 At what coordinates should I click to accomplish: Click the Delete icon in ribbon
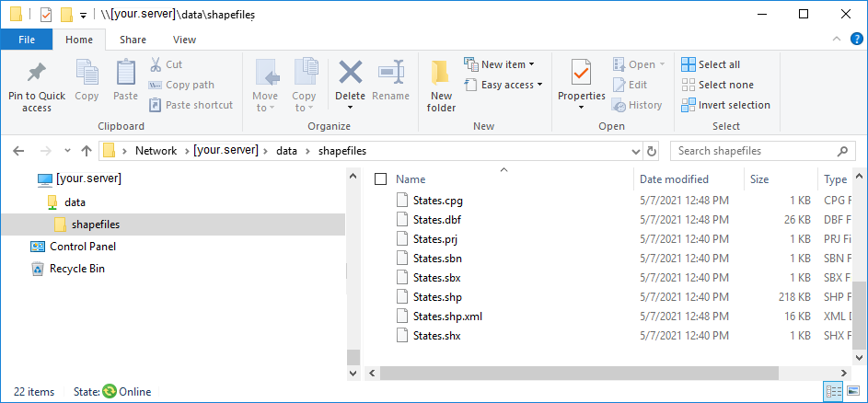coord(350,73)
